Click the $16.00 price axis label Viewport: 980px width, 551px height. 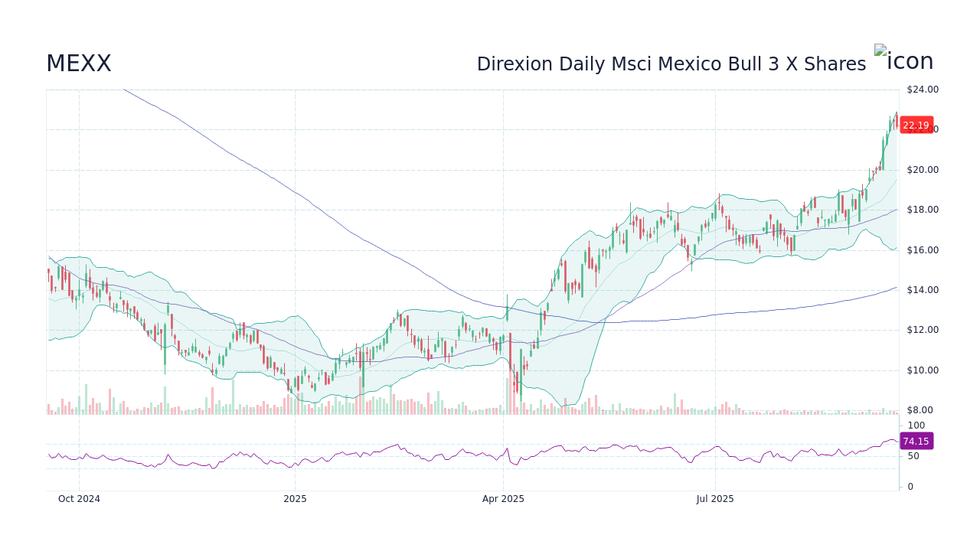(923, 250)
